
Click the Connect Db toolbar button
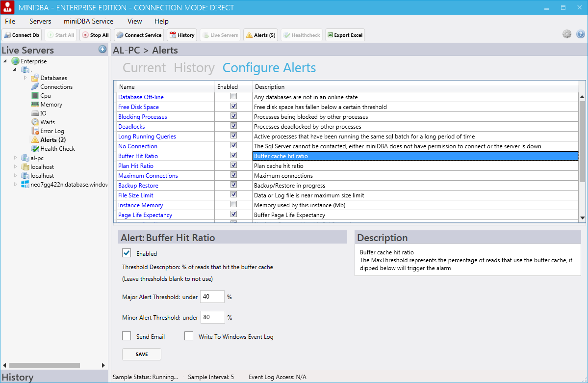coord(22,35)
